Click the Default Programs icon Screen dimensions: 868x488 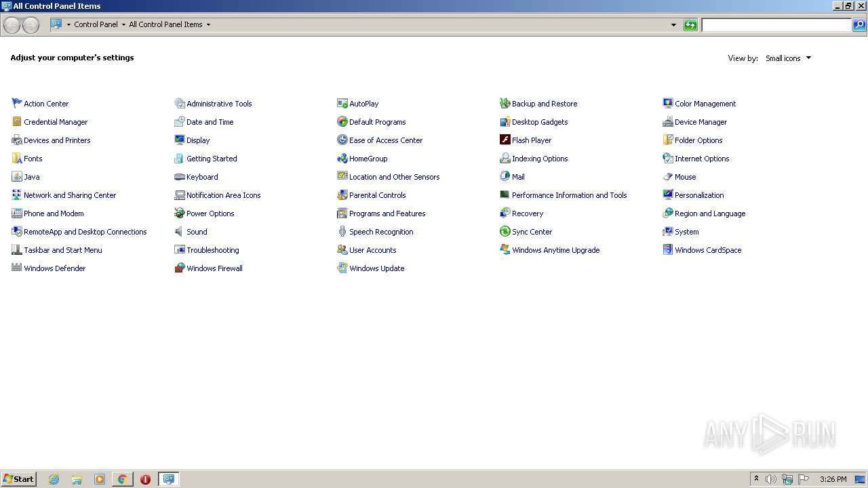[x=342, y=121]
